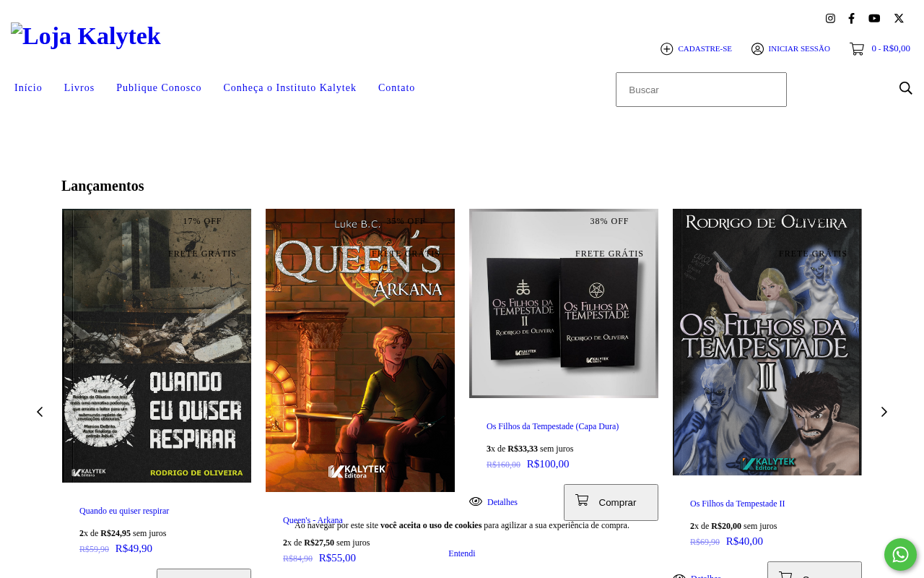This screenshot has width=924, height=578.
Task: Click the R$100,00 price
Action: (548, 464)
